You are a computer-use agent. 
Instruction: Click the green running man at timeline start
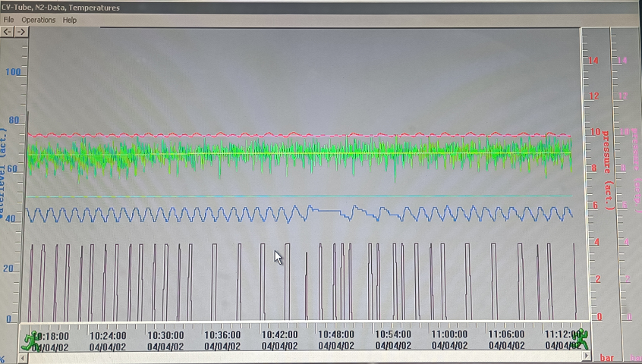click(31, 340)
